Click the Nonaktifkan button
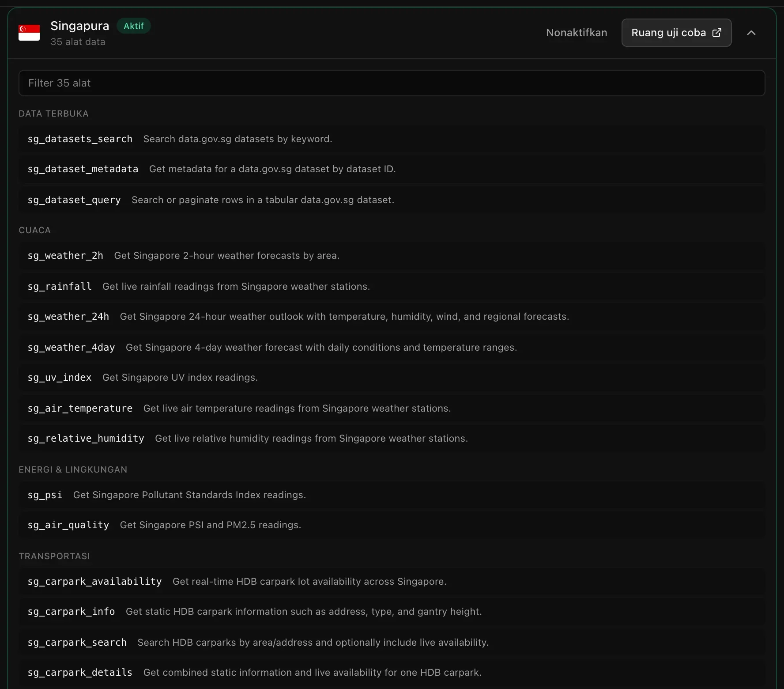 (x=577, y=33)
